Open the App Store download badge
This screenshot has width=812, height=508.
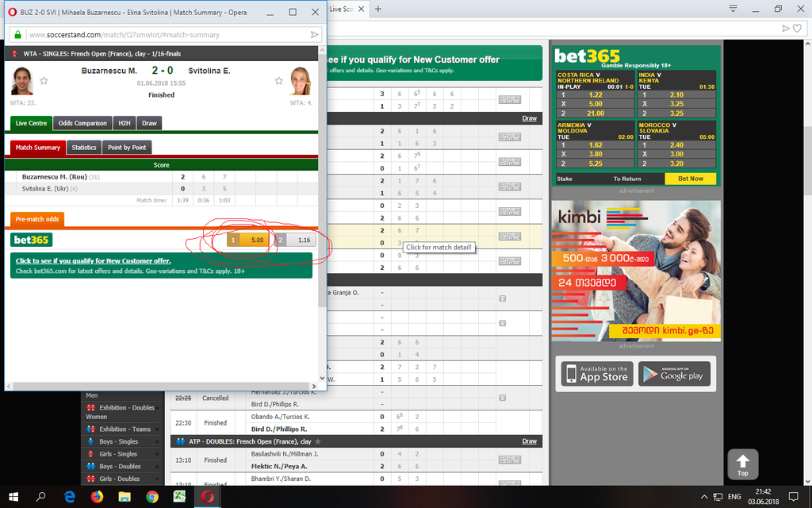pyautogui.click(x=597, y=374)
